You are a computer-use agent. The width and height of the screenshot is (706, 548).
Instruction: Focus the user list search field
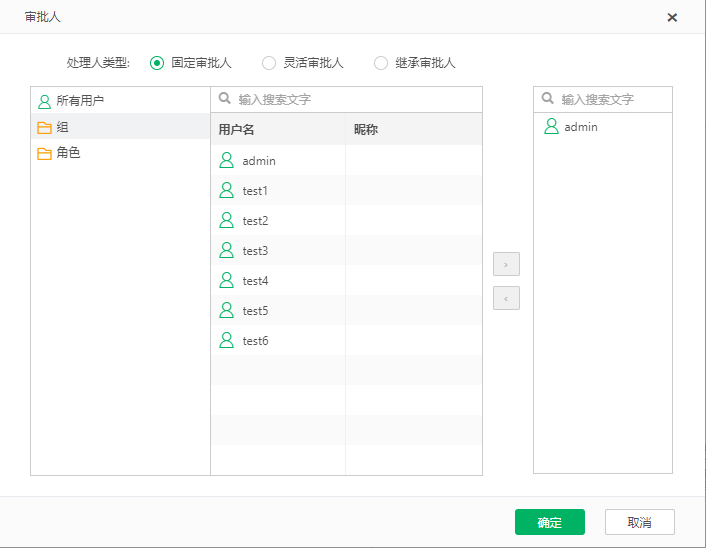pos(346,100)
